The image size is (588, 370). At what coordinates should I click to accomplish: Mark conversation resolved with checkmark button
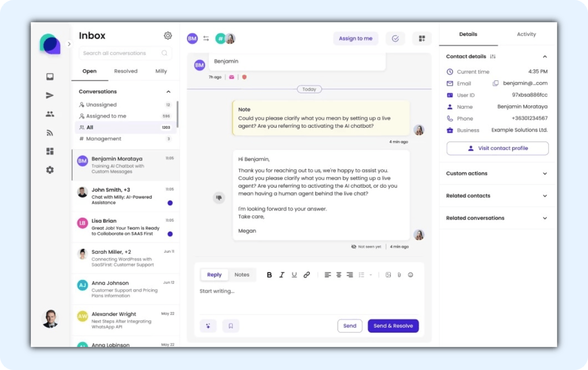(x=395, y=39)
